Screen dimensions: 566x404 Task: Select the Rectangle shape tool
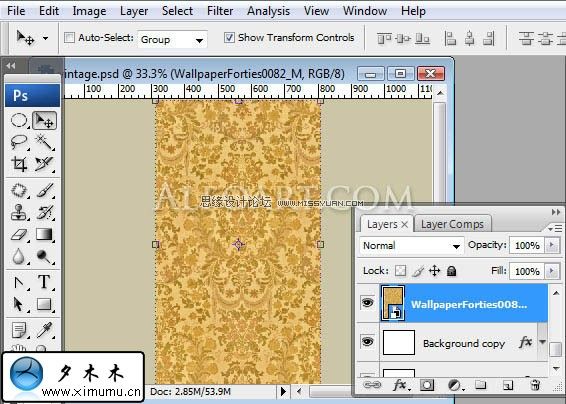tap(44, 304)
